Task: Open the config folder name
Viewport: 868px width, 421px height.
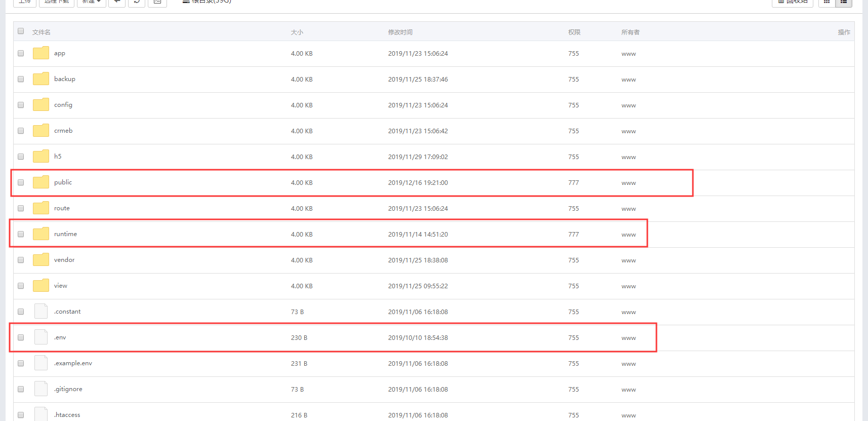Action: (63, 105)
